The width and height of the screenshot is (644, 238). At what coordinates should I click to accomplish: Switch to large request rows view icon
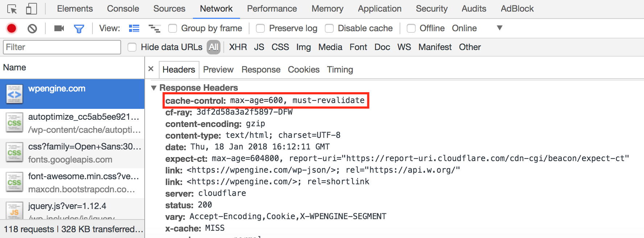(134, 28)
